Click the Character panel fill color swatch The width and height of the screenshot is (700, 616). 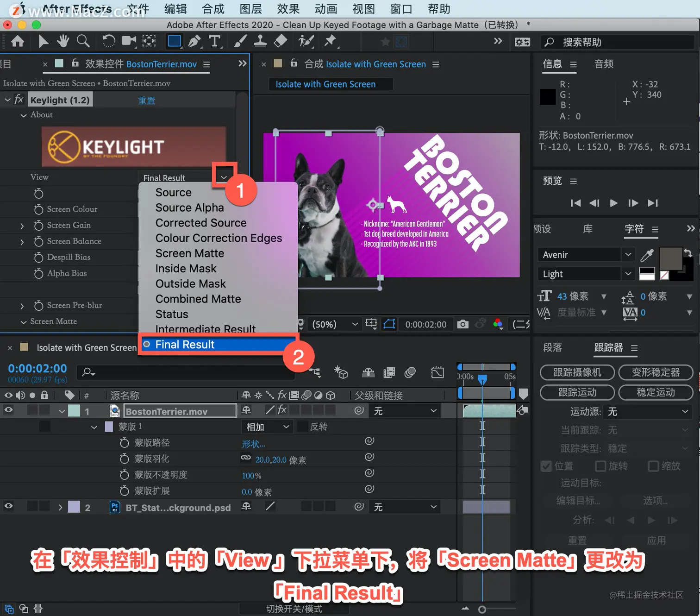pos(670,258)
